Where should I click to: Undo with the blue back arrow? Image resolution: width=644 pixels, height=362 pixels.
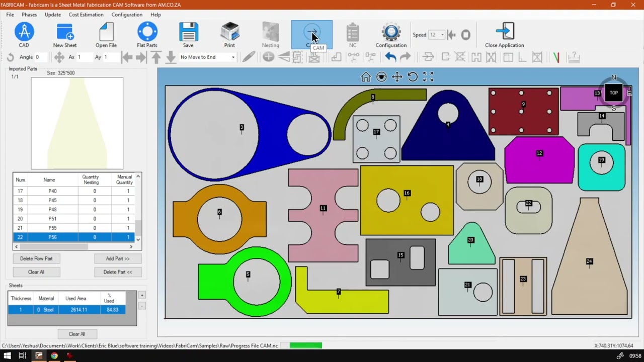[x=390, y=57]
